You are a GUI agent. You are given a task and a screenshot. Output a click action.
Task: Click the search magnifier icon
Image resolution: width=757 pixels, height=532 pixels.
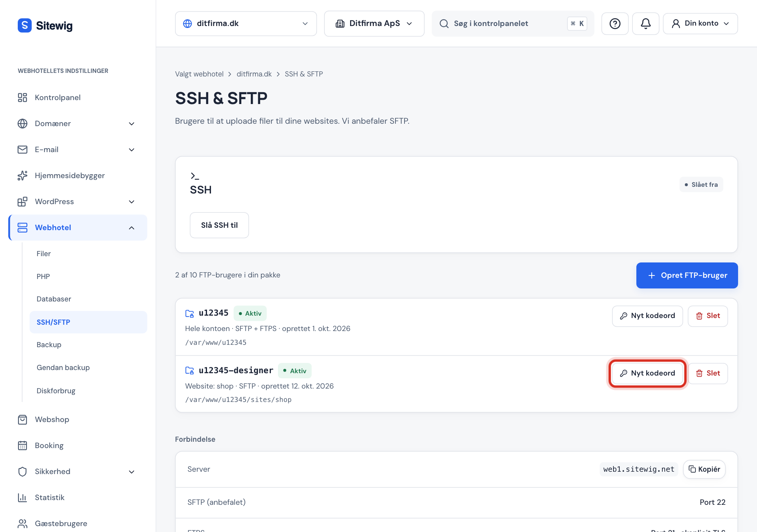point(444,24)
